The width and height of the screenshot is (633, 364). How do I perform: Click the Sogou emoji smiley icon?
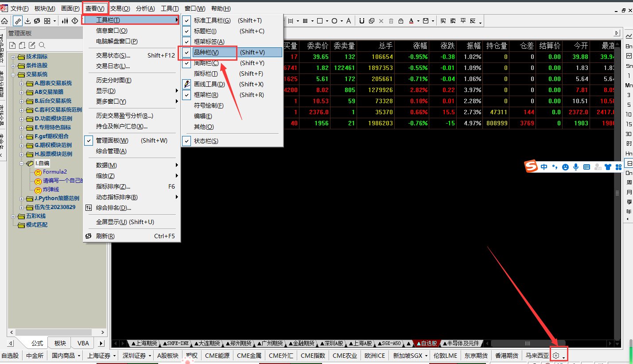click(565, 167)
